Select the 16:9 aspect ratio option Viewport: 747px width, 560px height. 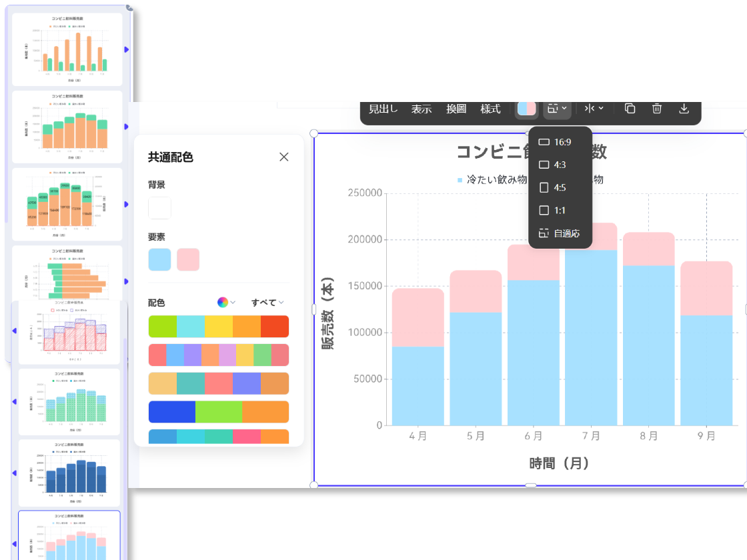click(560, 142)
